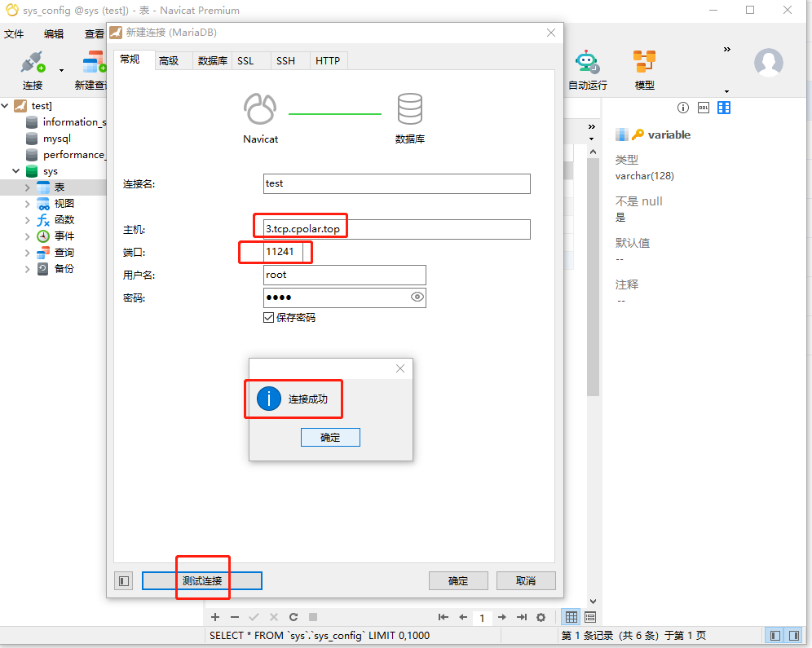Image resolution: width=812 pixels, height=648 pixels.
Task: Open the grid settings gear icon
Action: pos(541,617)
